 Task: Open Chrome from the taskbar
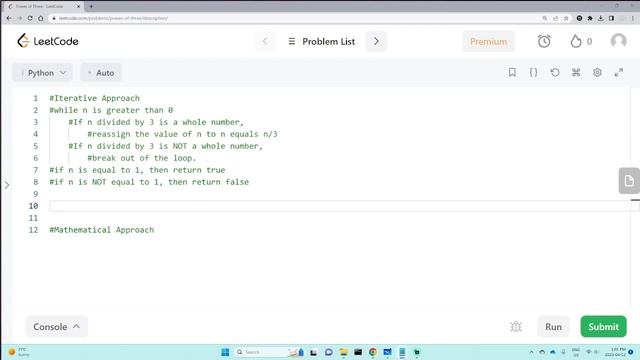point(373,352)
